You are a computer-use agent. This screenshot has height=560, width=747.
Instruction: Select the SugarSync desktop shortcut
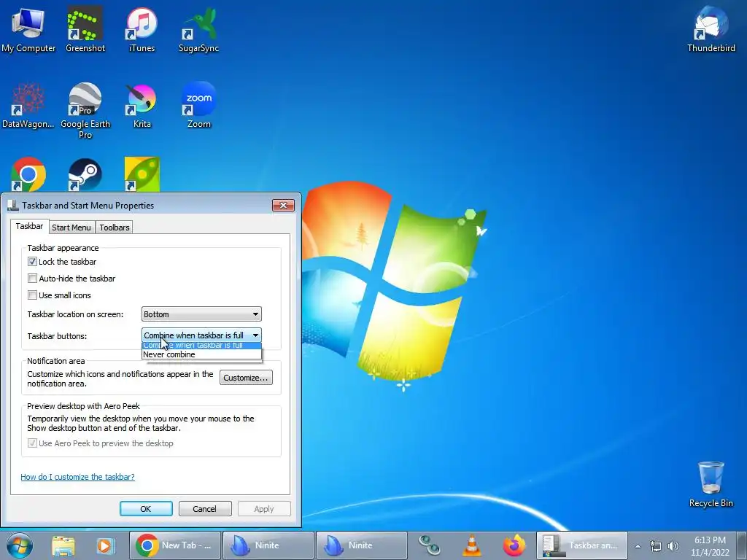coord(198,29)
